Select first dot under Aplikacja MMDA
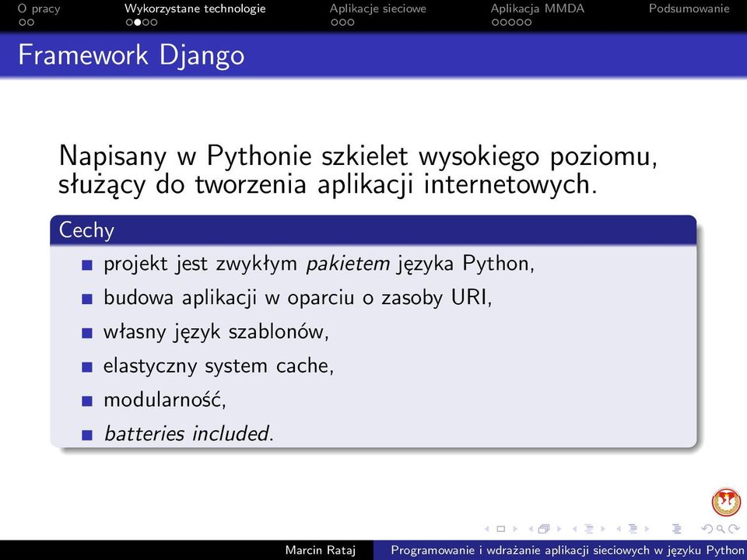 point(495,22)
